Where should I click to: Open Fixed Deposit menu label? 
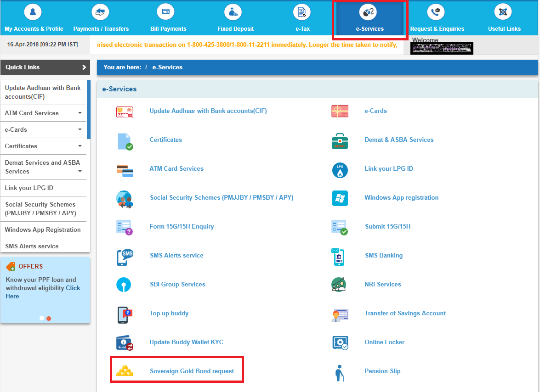pos(236,29)
